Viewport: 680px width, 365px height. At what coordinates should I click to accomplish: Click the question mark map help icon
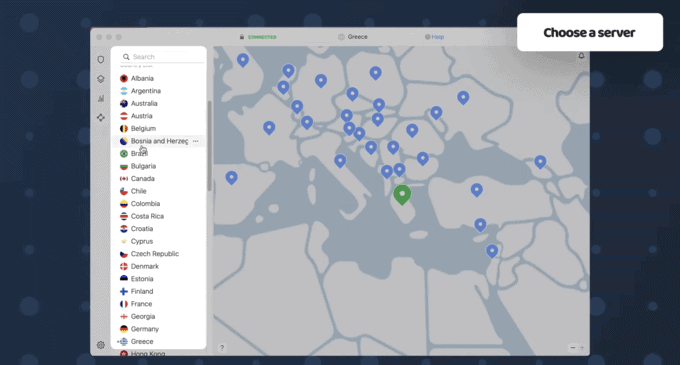click(222, 348)
